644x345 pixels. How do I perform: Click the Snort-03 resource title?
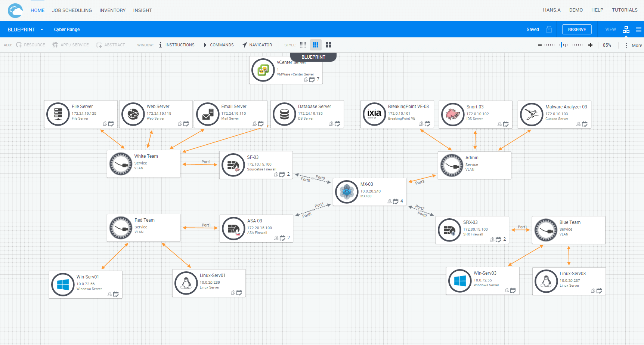(475, 107)
